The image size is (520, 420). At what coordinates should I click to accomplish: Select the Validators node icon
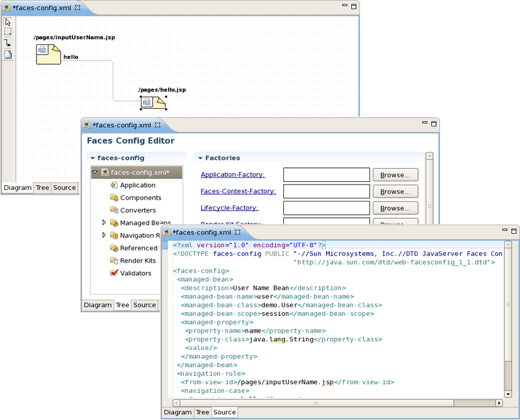[x=115, y=273]
